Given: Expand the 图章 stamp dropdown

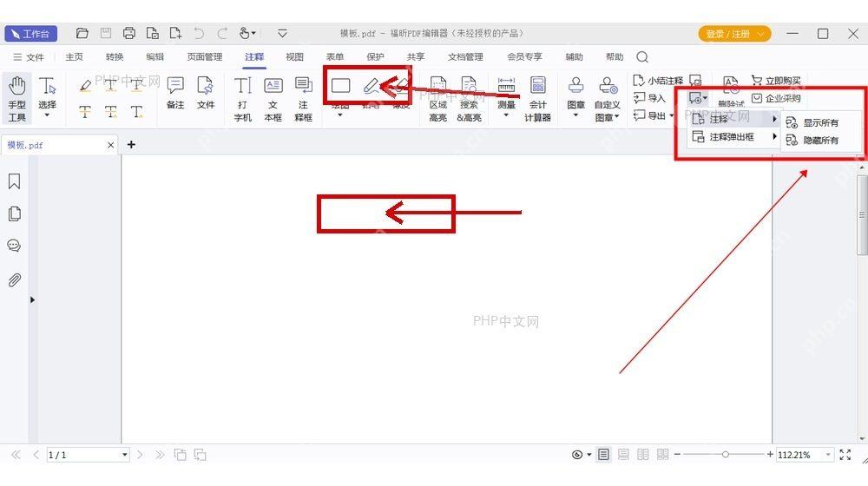Looking at the screenshot, I should [x=575, y=115].
